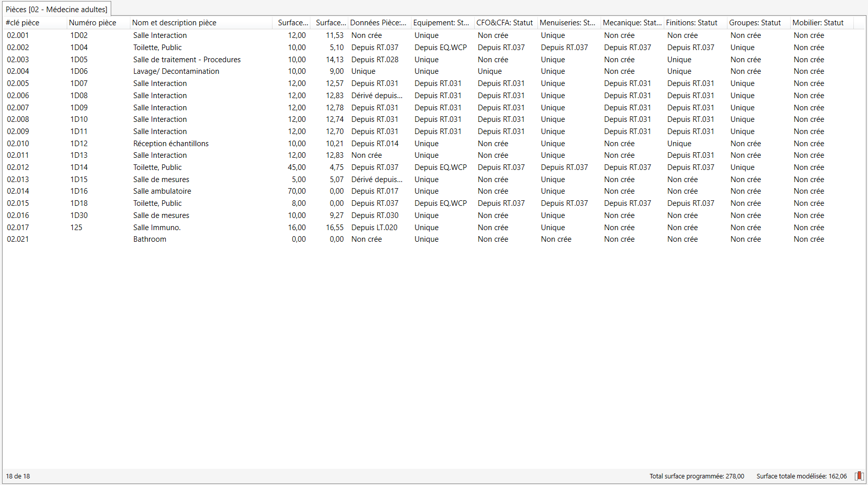Select the Salle Immuno. row

point(157,228)
